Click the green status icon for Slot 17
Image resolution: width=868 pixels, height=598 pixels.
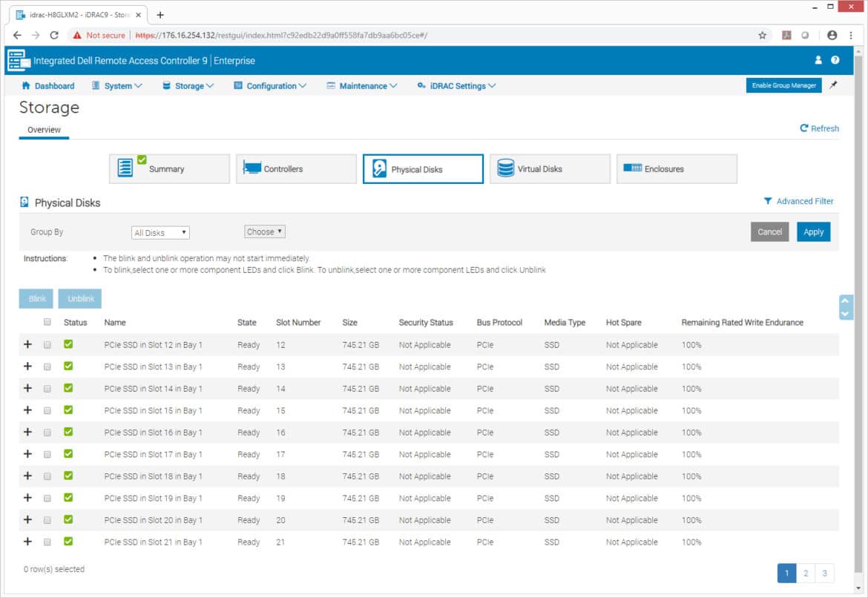[x=68, y=454]
